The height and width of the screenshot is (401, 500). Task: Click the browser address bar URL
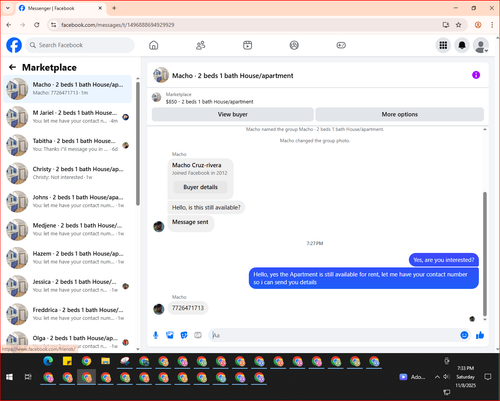click(117, 25)
